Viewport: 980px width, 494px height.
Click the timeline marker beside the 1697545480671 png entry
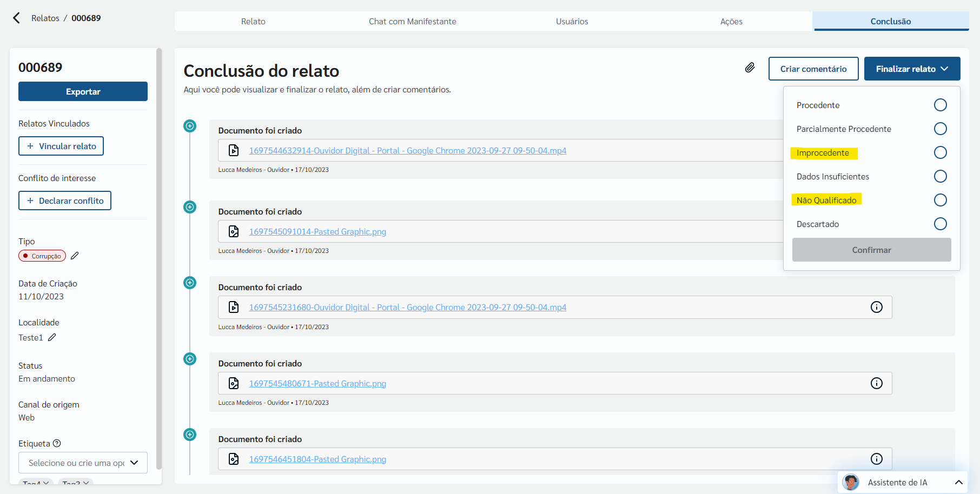190,359
